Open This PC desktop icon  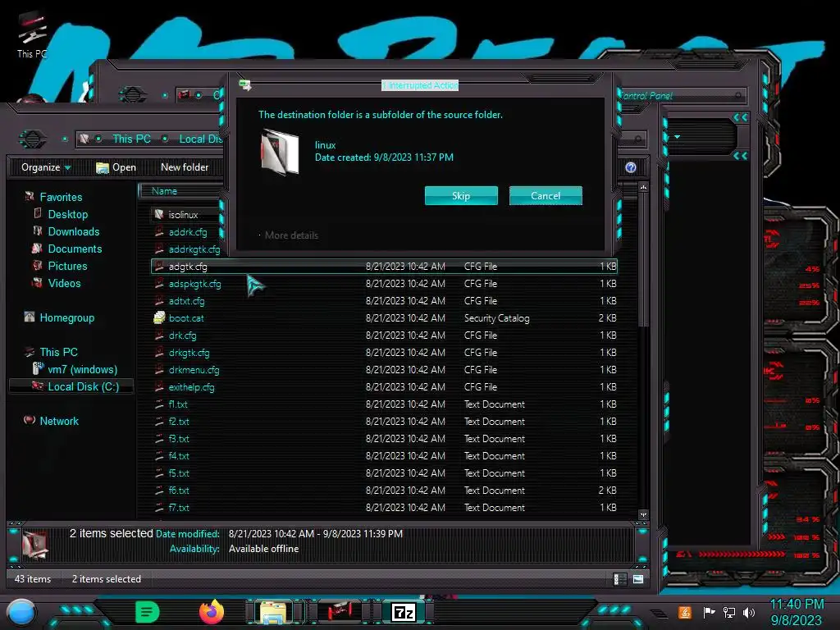[32, 34]
